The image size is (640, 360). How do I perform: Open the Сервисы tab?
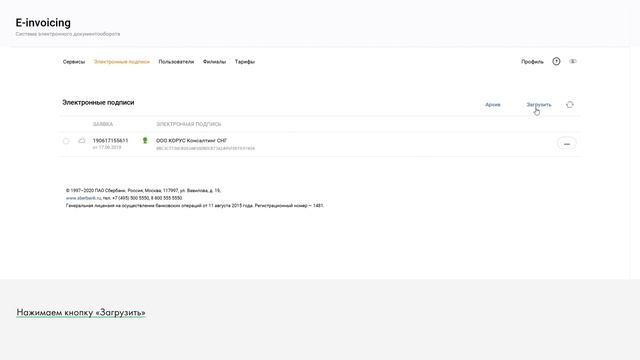point(74,62)
